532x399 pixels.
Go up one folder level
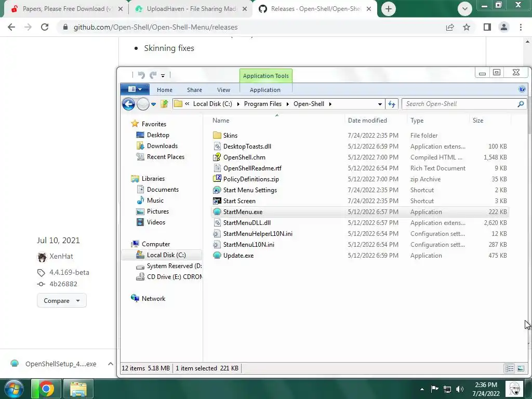165,104
